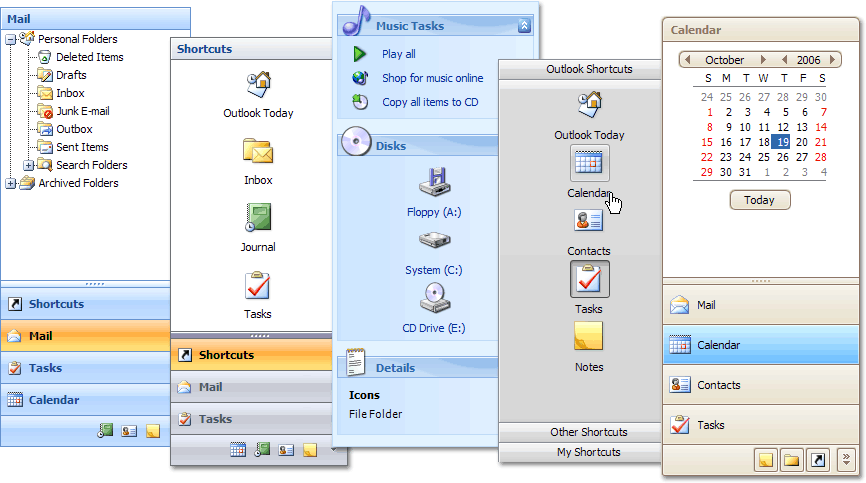Go to previous year before 2006
This screenshot has width=866, height=483.
click(x=784, y=60)
